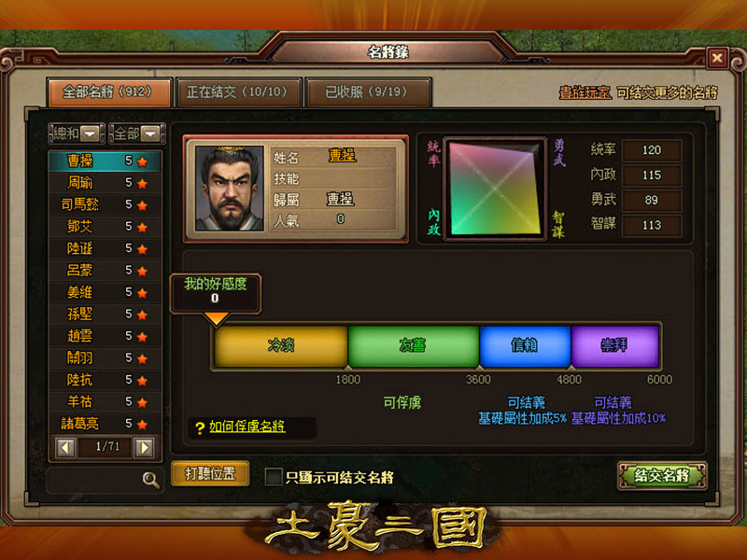Viewport: 747px width, 560px height.
Task: Click 曹操's portrait image
Action: (230, 189)
